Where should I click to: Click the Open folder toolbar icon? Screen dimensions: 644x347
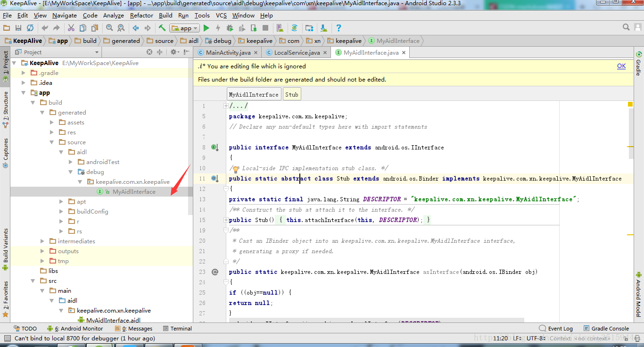tap(7, 28)
